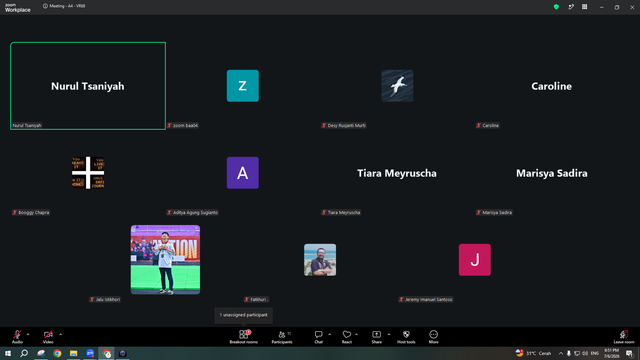Click the Fatkhuri name label
This screenshot has width=640, height=360.
coord(256,299)
